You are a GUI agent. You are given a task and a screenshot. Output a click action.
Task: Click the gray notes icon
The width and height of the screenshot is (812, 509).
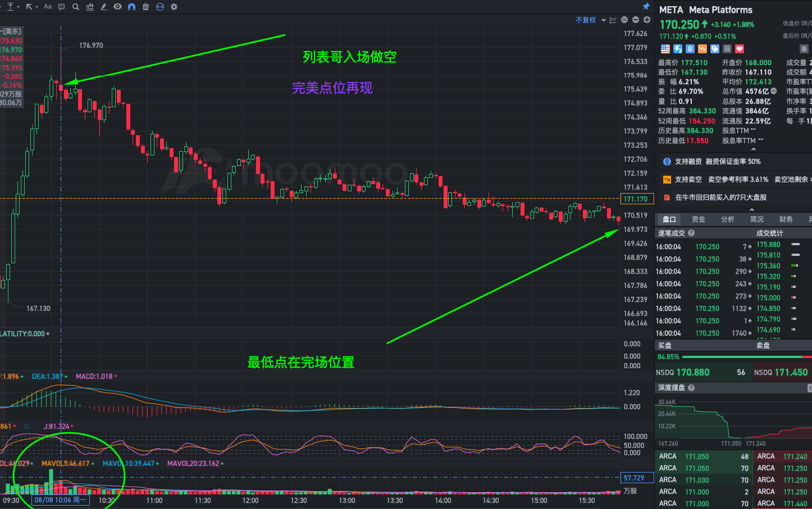(727, 49)
